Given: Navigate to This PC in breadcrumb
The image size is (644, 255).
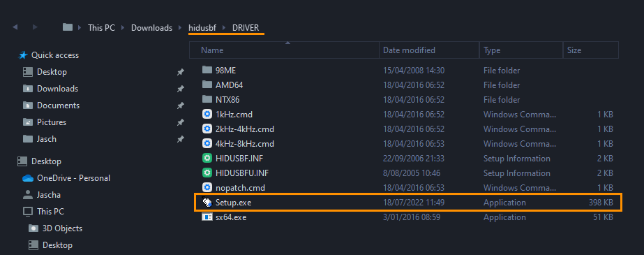Looking at the screenshot, I should click(101, 27).
